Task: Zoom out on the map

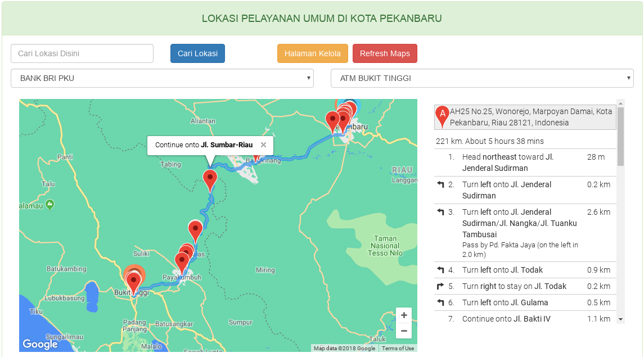Action: (404, 331)
